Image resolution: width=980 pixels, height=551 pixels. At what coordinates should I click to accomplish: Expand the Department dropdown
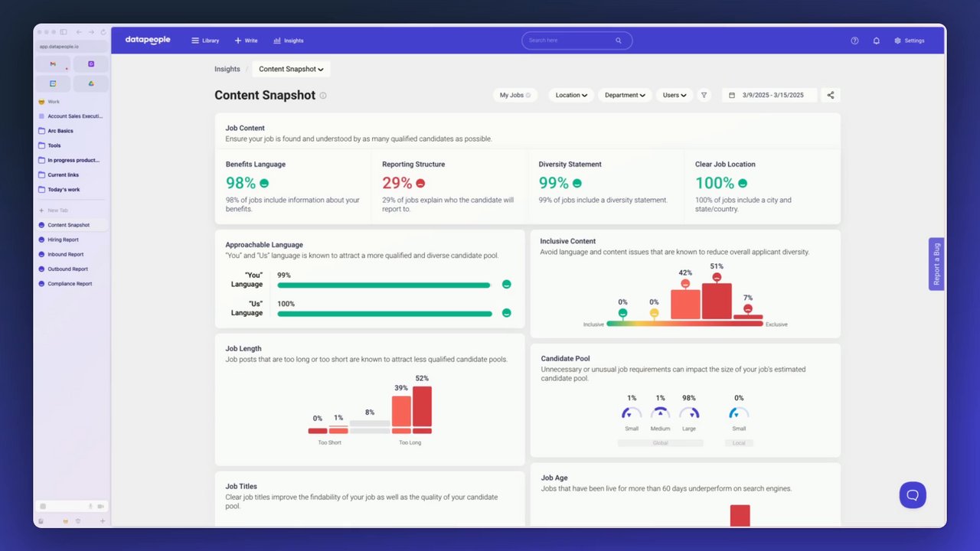coord(625,95)
